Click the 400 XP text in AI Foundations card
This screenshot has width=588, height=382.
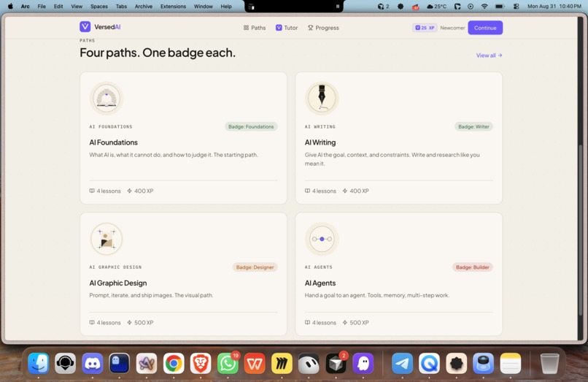pyautogui.click(x=144, y=191)
